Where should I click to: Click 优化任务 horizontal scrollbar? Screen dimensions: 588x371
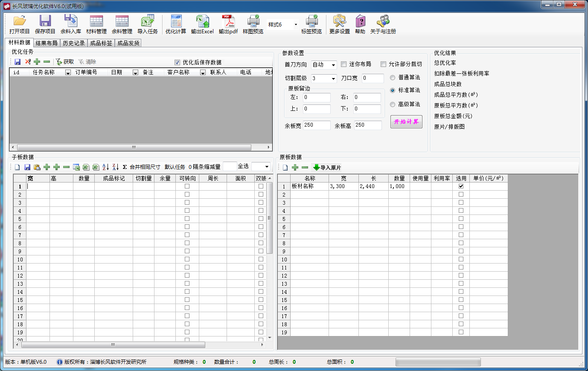click(x=141, y=147)
